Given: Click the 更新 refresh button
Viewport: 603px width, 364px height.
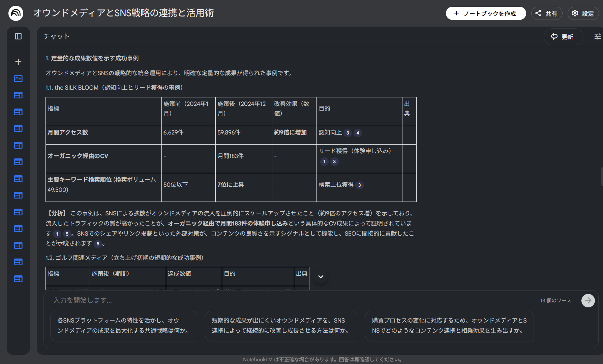Looking at the screenshot, I should tap(563, 36).
